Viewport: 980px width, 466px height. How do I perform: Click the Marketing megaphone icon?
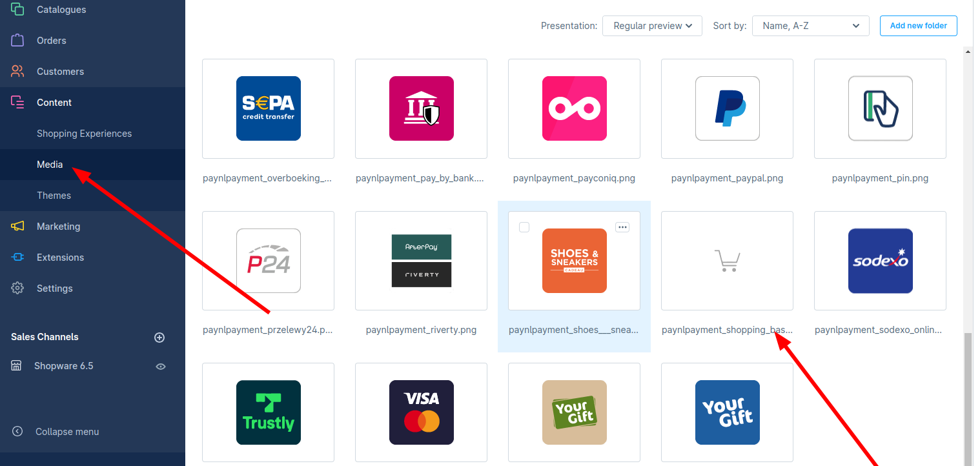point(17,227)
